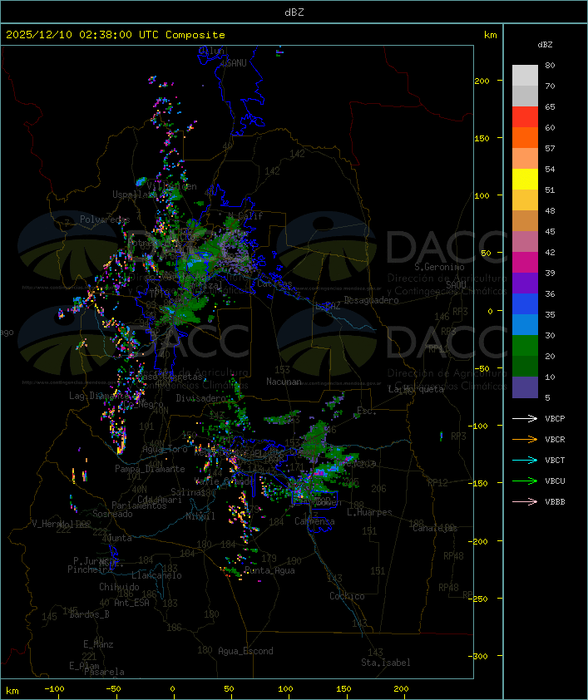Click the orange VBCR arrow icon
This screenshot has height=700, width=588.
[x=525, y=439]
